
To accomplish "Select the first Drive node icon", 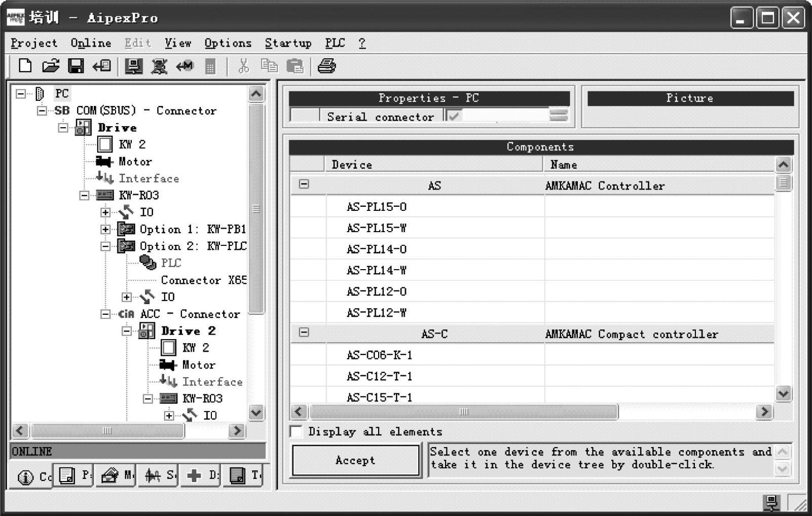I will 83,127.
